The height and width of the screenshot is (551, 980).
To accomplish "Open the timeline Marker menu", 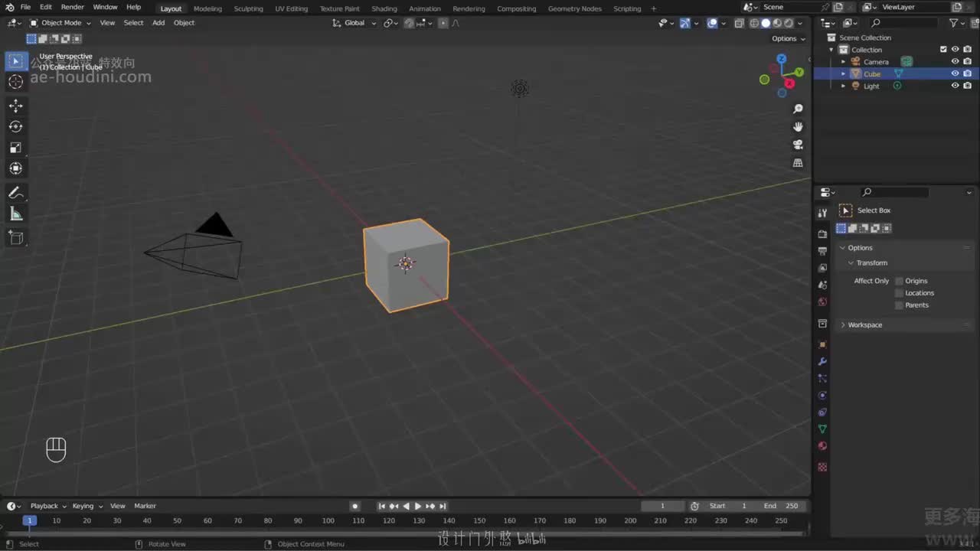I will [x=145, y=506].
